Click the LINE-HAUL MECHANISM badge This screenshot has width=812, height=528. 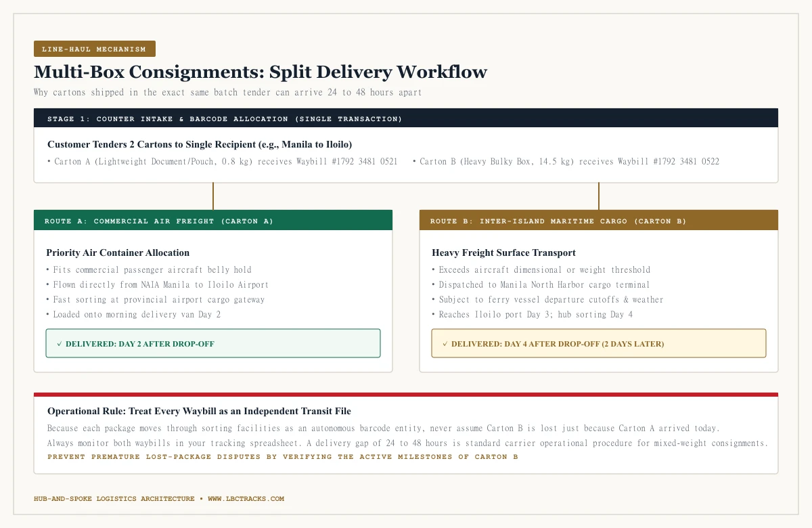pos(95,49)
